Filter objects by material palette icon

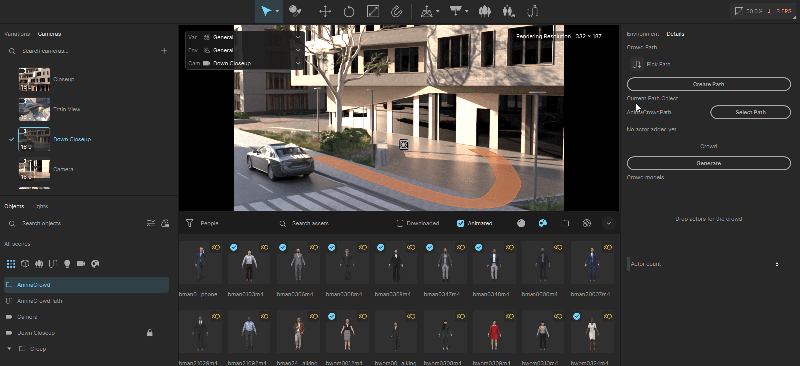tap(94, 264)
